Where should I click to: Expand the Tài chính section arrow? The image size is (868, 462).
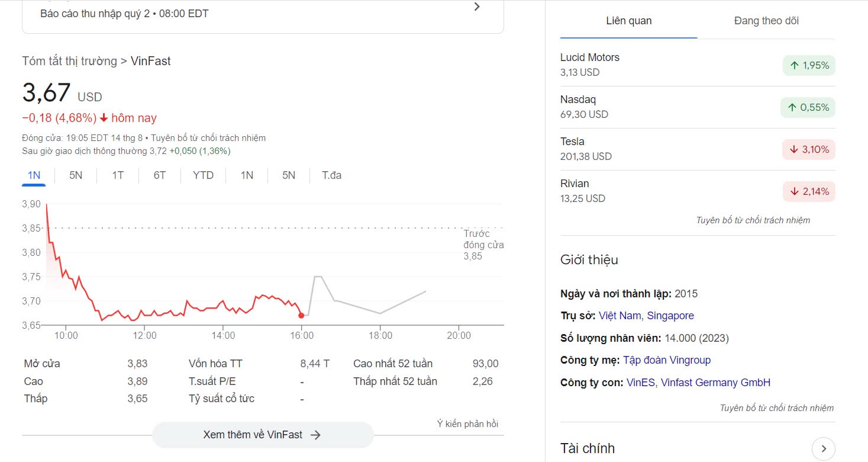823,448
